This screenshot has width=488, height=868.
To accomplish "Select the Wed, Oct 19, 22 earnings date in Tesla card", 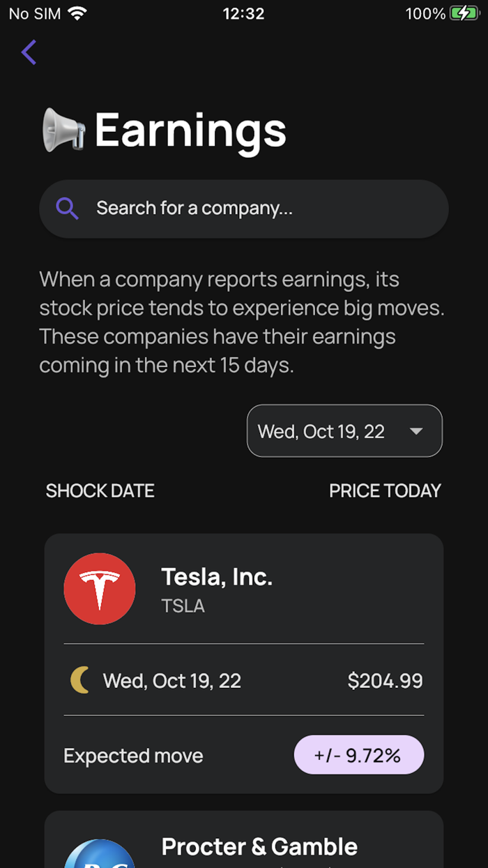I will 172,681.
